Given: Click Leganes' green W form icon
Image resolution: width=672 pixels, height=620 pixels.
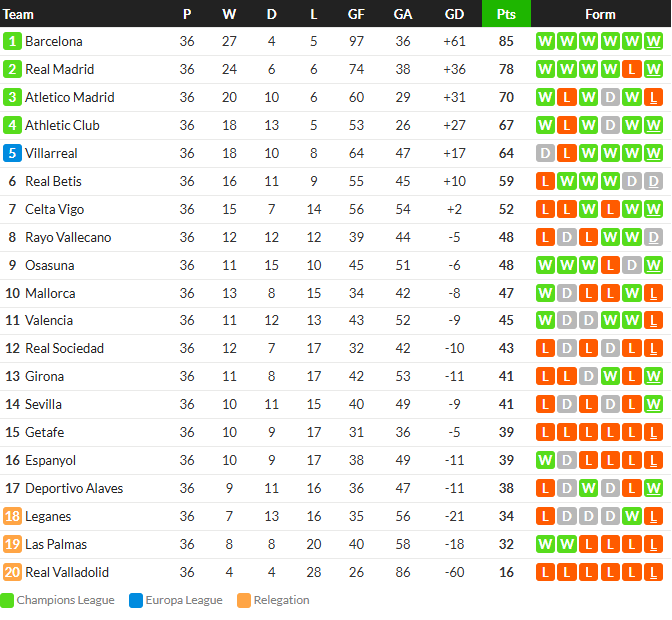Looking at the screenshot, I should [632, 516].
